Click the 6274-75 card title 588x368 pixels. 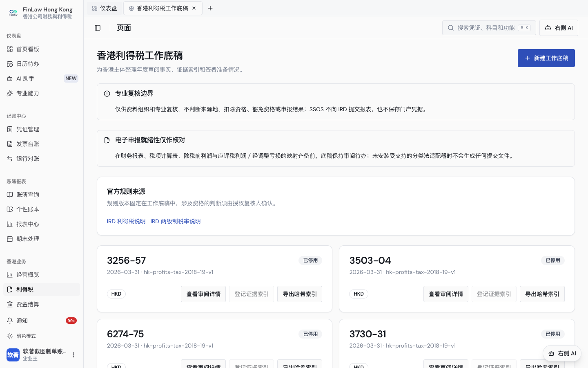(x=125, y=334)
